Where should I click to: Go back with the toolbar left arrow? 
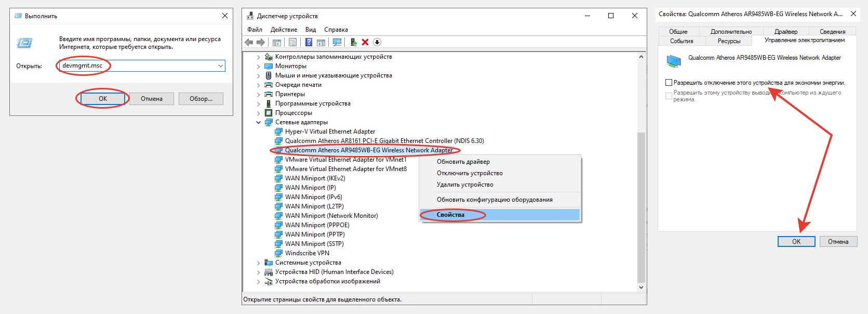pyautogui.click(x=249, y=42)
